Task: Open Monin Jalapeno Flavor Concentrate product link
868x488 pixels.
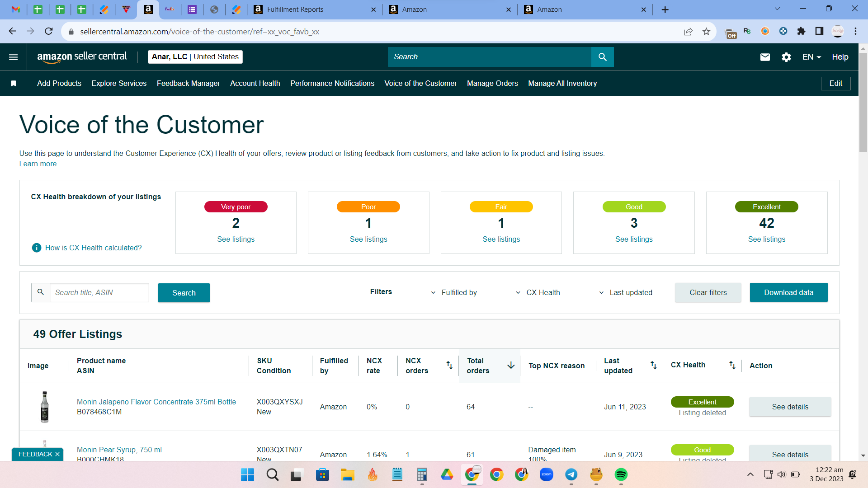Action: tap(156, 402)
